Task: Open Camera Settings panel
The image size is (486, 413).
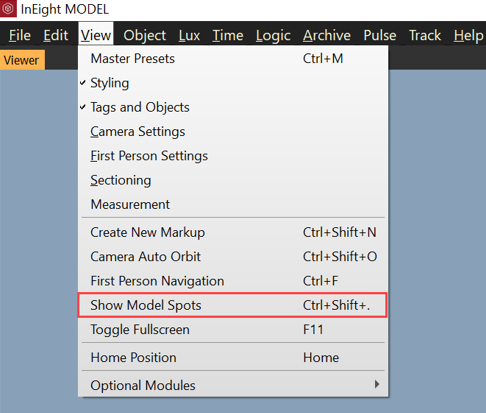Action: [233, 132]
